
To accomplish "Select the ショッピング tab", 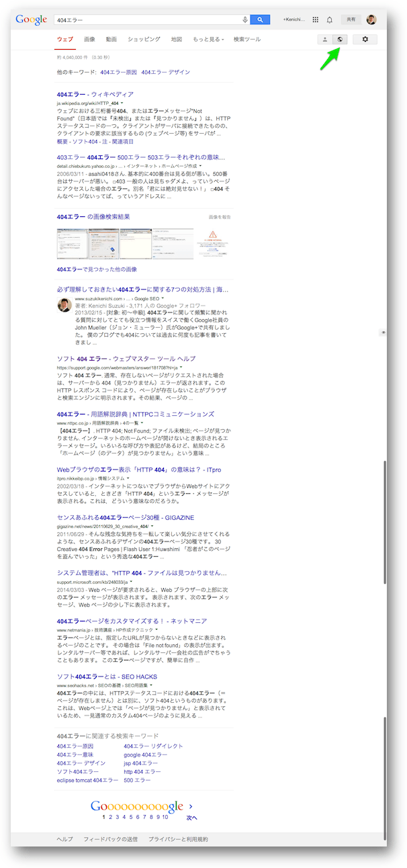I will (x=144, y=40).
